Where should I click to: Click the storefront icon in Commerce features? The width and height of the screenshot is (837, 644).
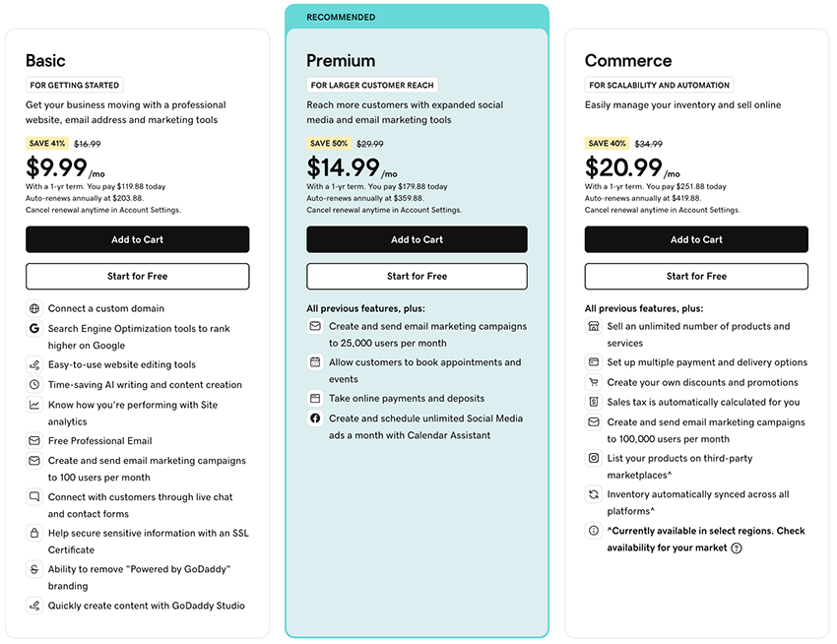coord(594,326)
